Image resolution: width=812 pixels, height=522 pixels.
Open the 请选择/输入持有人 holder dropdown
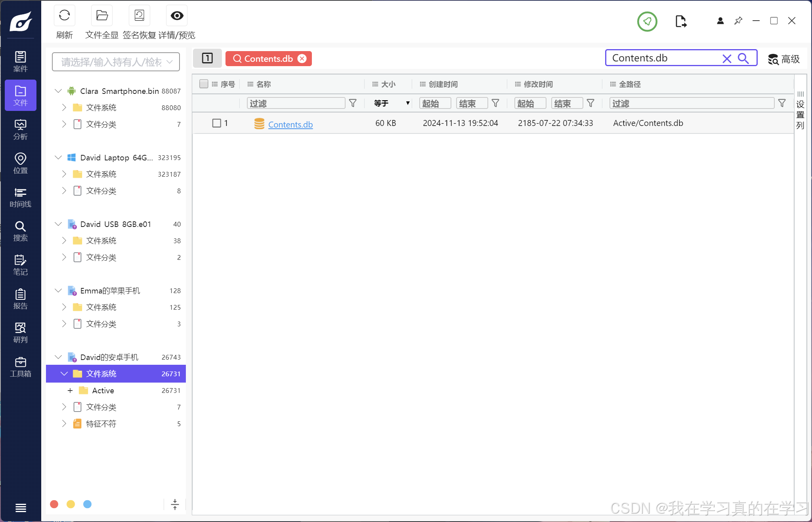click(x=116, y=62)
